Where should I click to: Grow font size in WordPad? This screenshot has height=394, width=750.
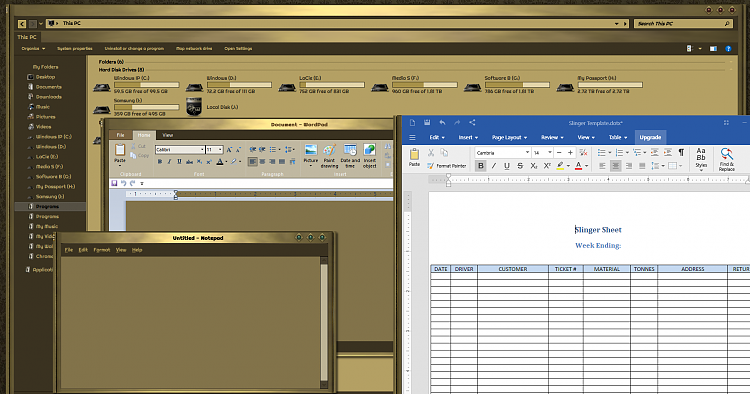(229, 150)
